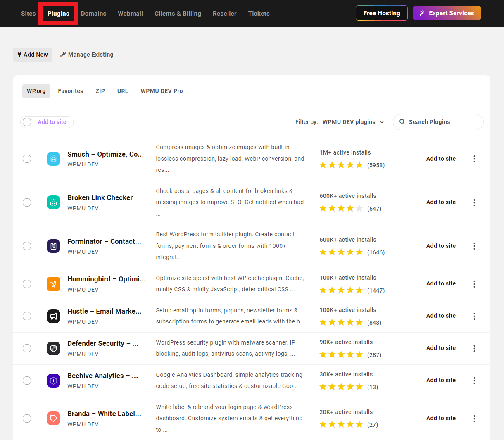Click the Smush plugin icon

pyautogui.click(x=54, y=159)
